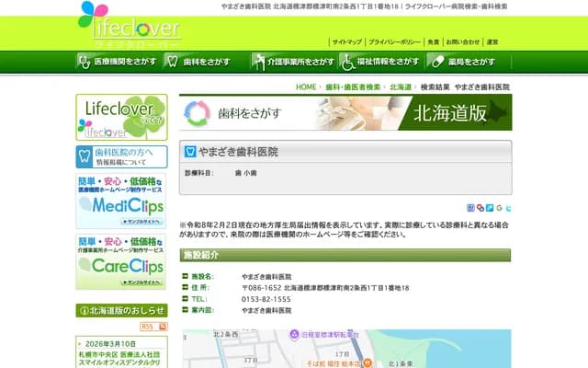Click the tooth icon in the nav bar
The image size is (588, 368).
tap(172, 62)
